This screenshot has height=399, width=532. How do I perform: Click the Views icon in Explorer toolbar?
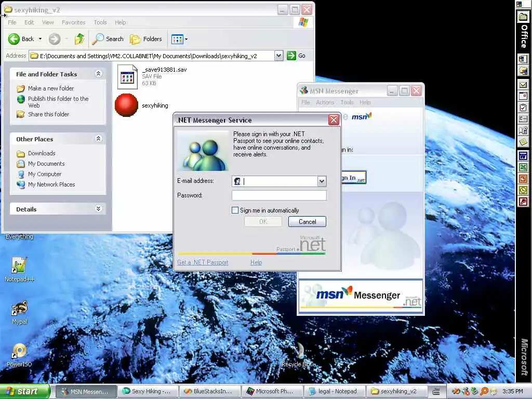click(177, 39)
